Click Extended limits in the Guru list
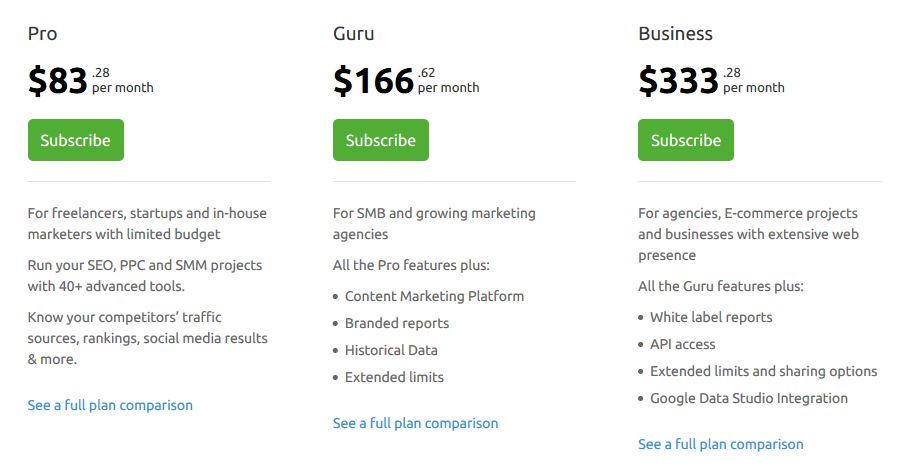This screenshot has width=911, height=469. pyautogui.click(x=394, y=377)
